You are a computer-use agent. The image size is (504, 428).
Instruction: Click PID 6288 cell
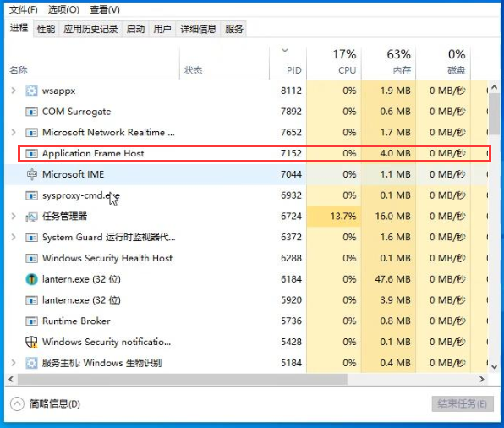coord(291,258)
